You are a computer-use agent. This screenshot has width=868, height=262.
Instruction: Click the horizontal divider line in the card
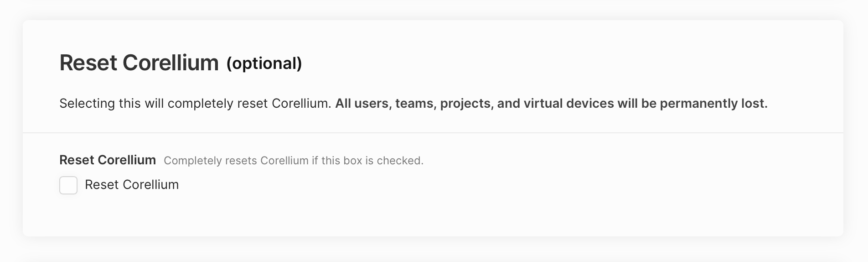click(433, 133)
